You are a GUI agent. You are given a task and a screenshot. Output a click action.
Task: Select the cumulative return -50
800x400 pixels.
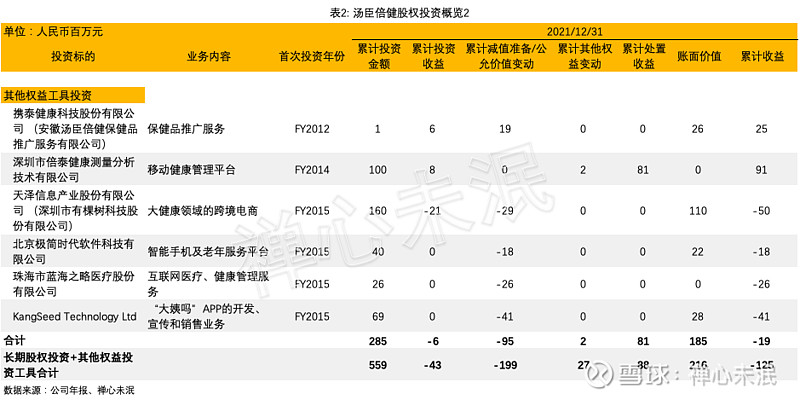coord(761,210)
